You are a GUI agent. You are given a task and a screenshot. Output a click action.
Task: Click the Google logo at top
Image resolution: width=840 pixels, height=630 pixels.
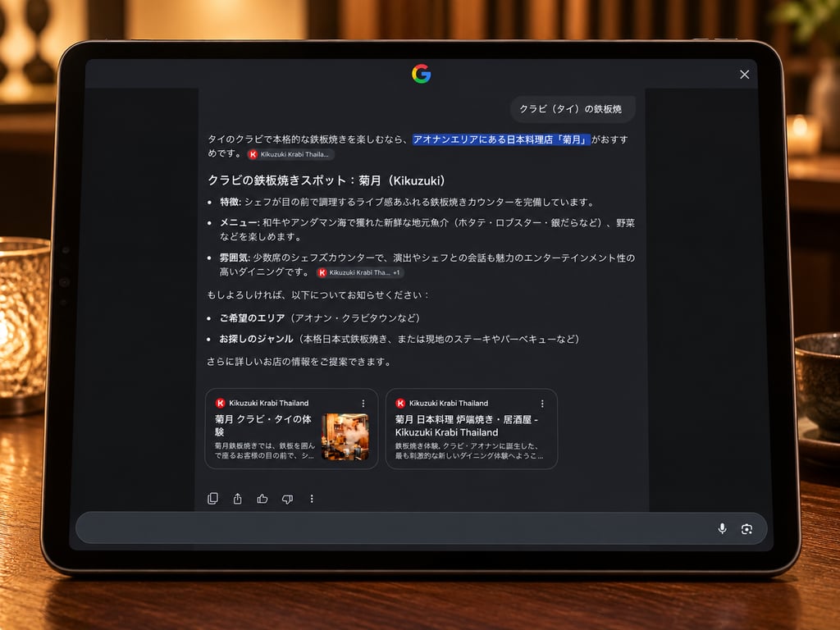[421, 74]
